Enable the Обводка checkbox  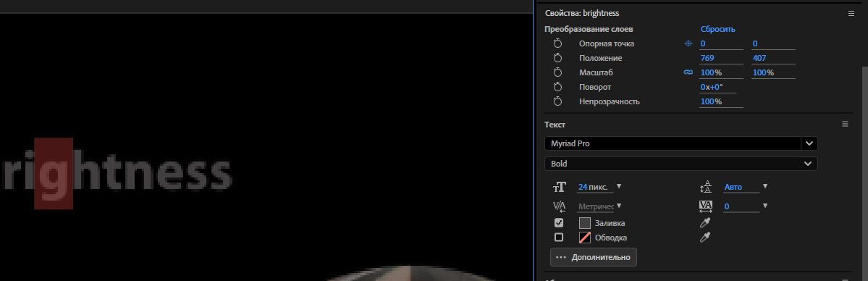(x=559, y=238)
